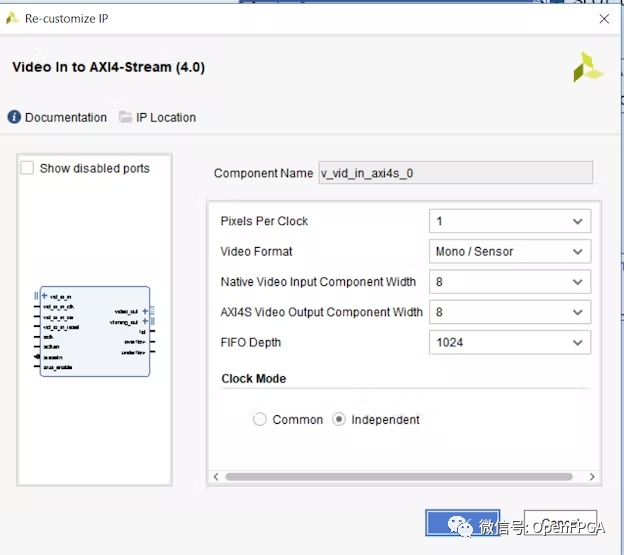Open Native Video Input Component Width dropdown
The height and width of the screenshot is (555, 624).
coord(509,282)
